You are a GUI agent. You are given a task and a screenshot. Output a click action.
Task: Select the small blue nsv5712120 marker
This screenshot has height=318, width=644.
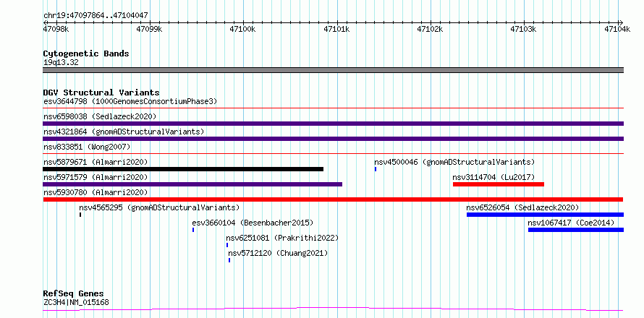coord(229,260)
